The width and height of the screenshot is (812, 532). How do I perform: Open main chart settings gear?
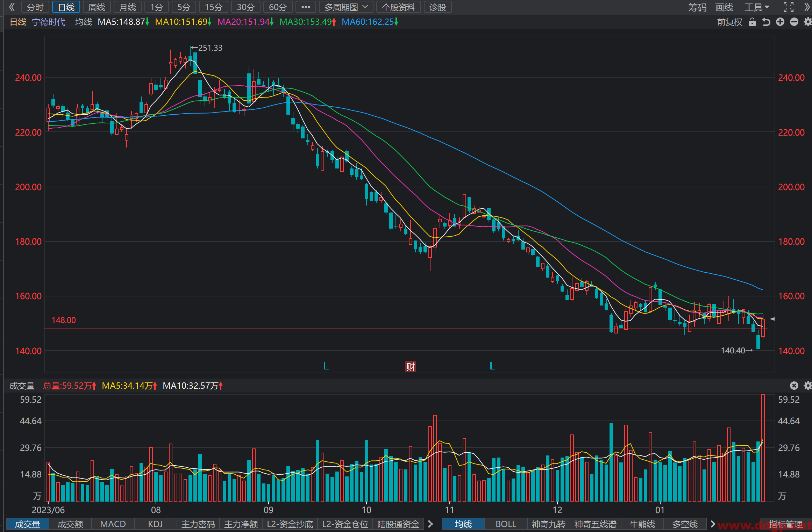click(807, 22)
